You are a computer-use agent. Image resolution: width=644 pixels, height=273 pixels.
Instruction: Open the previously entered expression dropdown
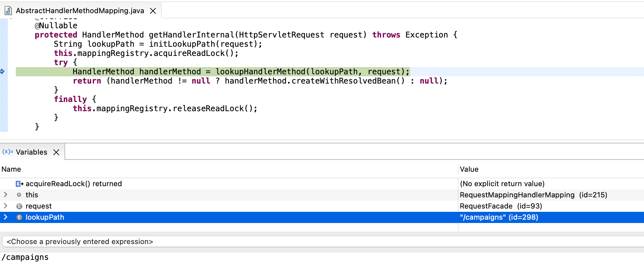tap(322, 242)
